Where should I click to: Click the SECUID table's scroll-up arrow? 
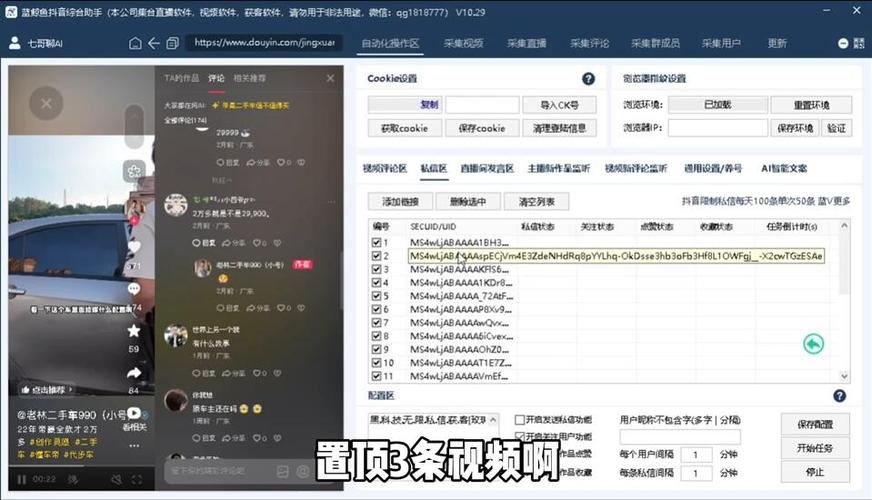[x=844, y=225]
